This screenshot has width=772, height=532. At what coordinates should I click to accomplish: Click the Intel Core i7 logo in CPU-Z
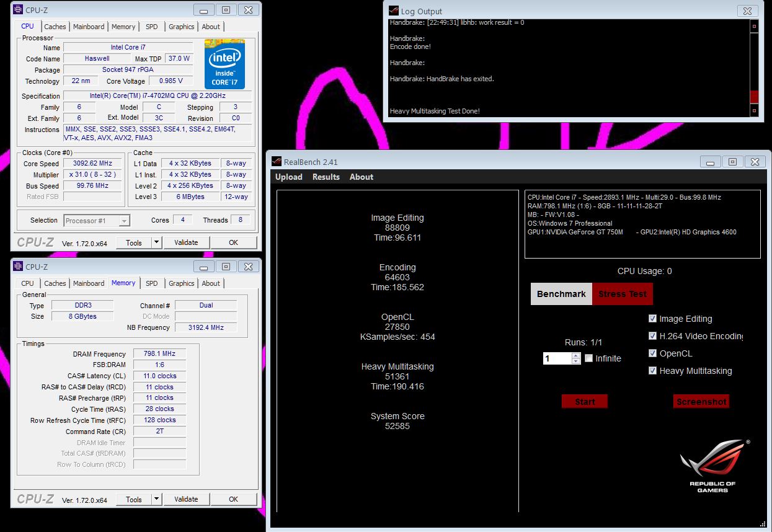225,64
